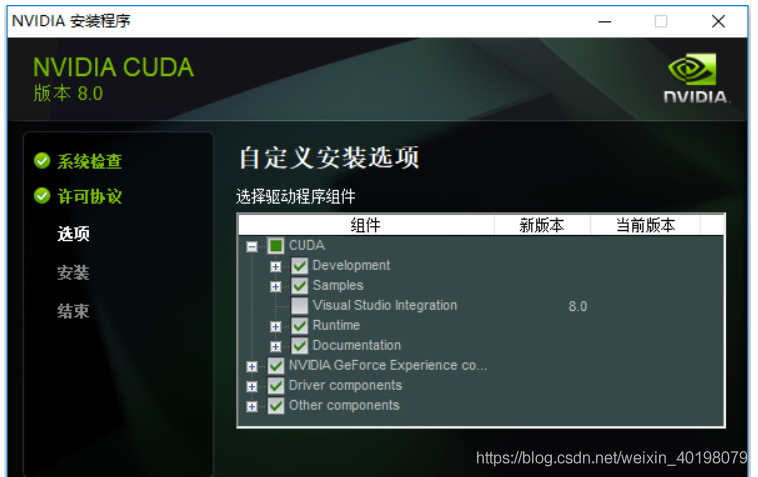Viewport: 758px width, 477px height.
Task: Expand the Other components node
Action: coord(251,406)
